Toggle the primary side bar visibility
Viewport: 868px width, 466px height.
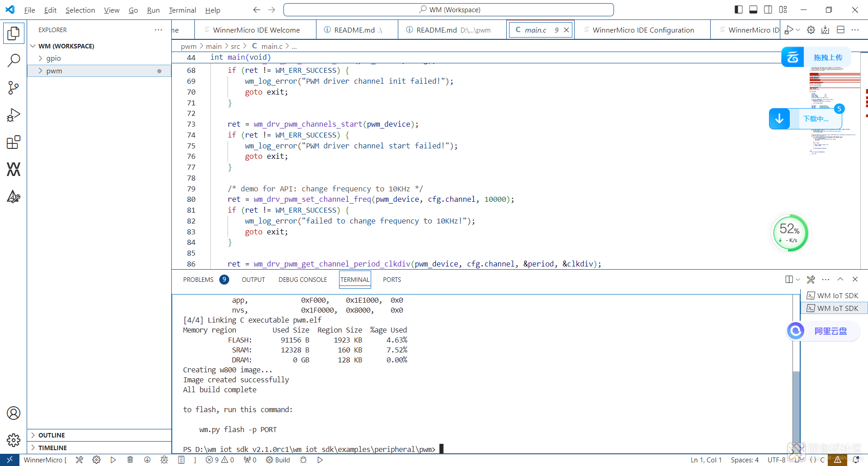tap(739, 10)
